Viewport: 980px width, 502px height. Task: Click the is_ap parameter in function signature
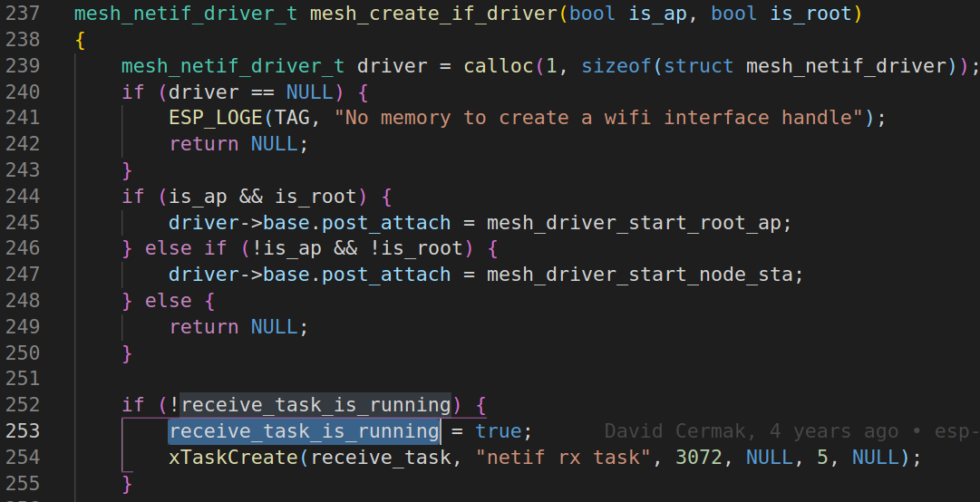coord(657,13)
